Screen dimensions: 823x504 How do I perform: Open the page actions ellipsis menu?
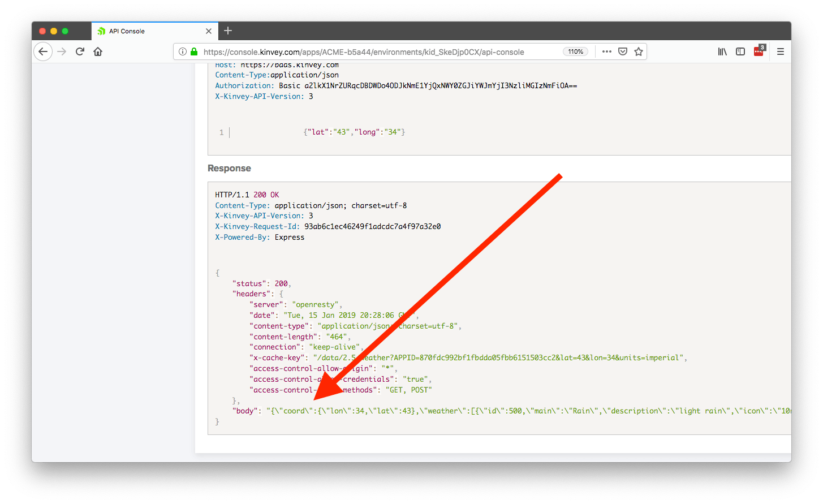point(607,51)
